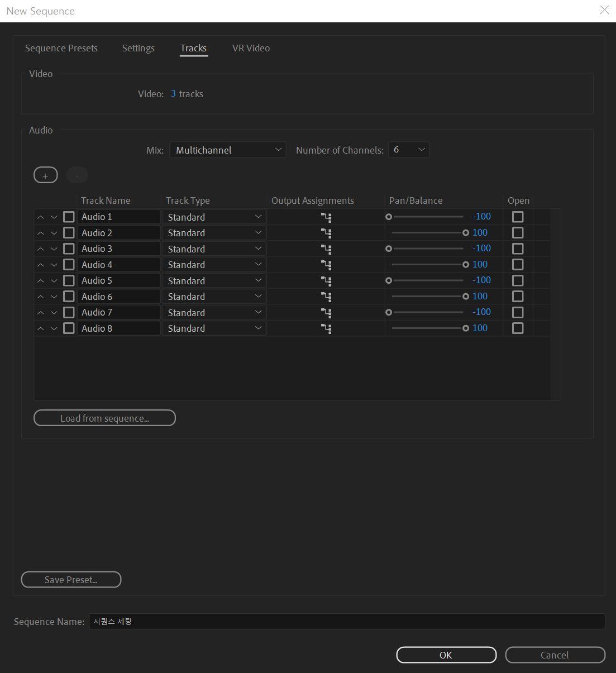Move Audio 5 track down arrow
The image size is (616, 673).
[x=54, y=281]
